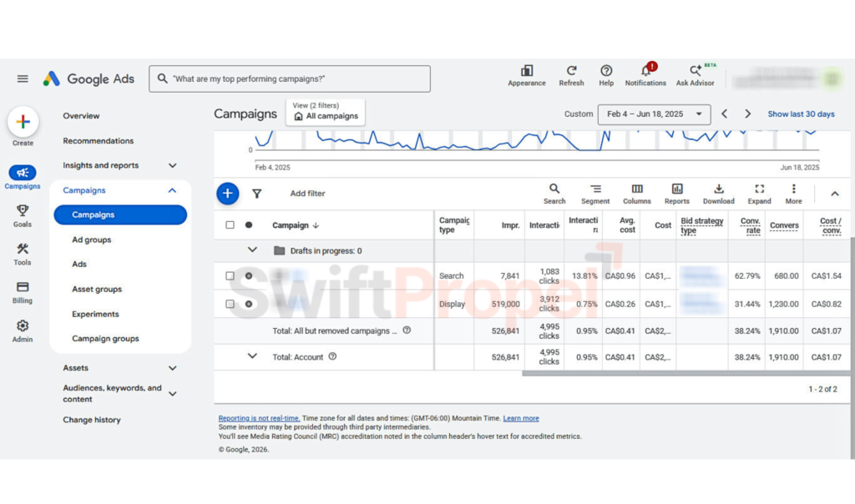Open Experiments in the sidebar
855x504 pixels.
(x=95, y=315)
